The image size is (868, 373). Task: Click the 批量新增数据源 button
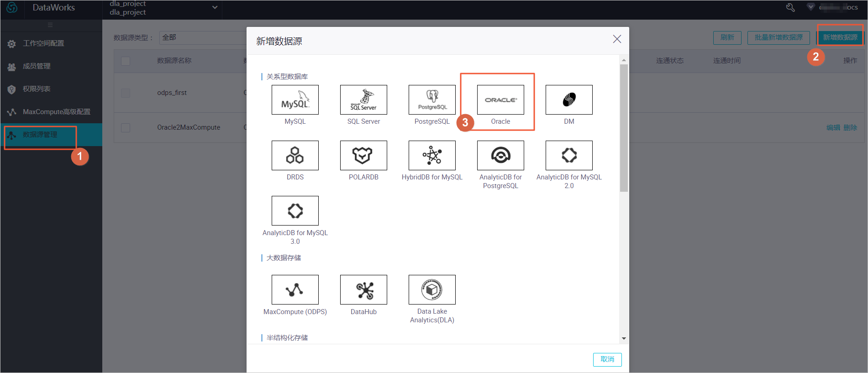click(779, 37)
